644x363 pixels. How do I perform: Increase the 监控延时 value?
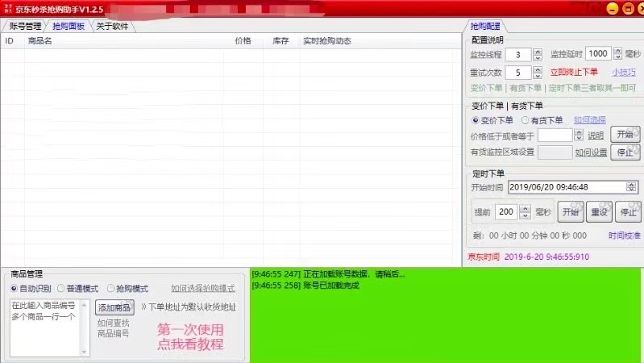click(617, 51)
